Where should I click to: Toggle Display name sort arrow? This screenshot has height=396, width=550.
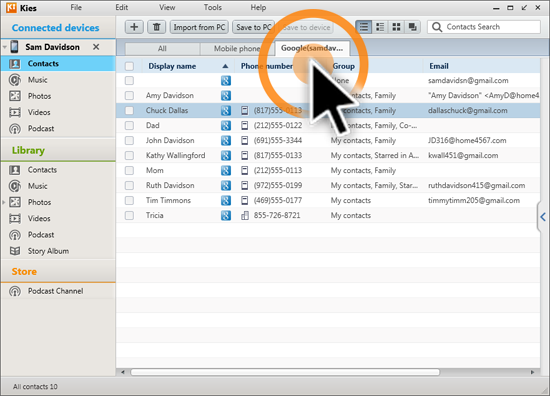pos(225,66)
